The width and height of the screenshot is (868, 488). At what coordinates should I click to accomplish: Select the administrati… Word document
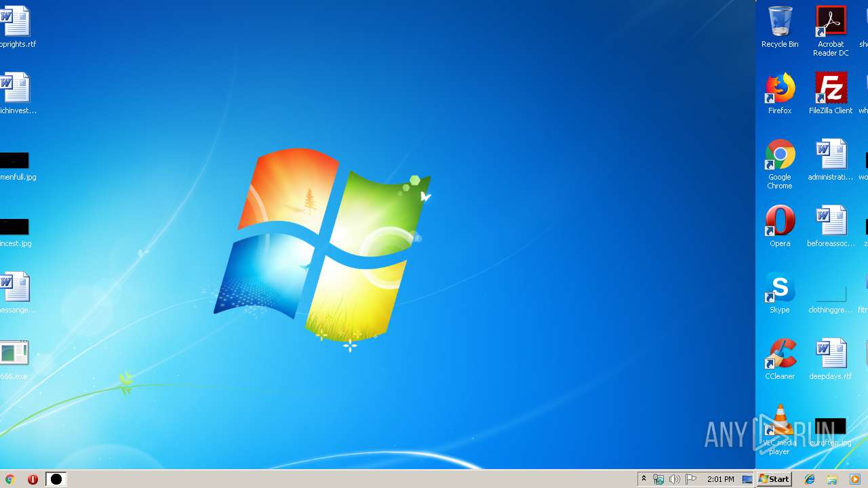[831, 160]
